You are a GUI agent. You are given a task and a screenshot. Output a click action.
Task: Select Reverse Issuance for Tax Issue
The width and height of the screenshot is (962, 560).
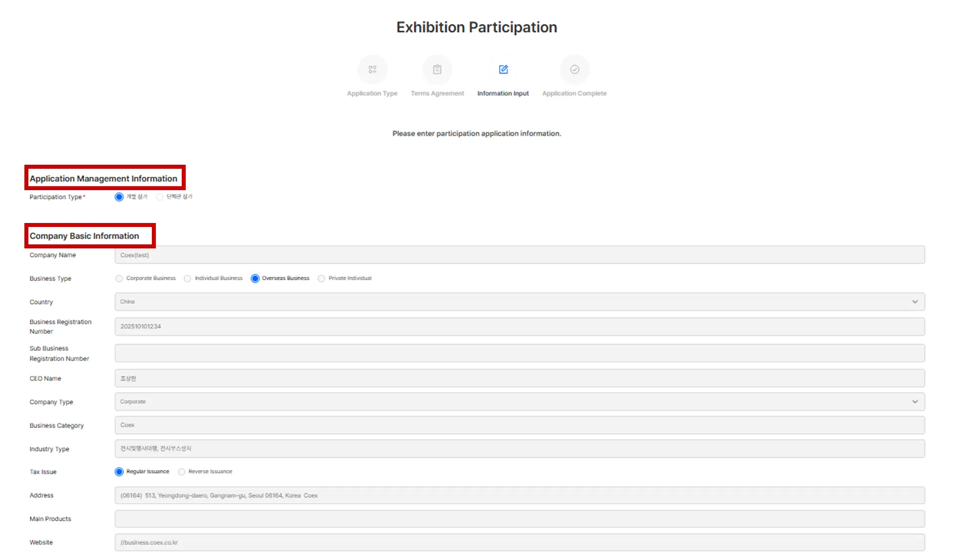(x=182, y=472)
